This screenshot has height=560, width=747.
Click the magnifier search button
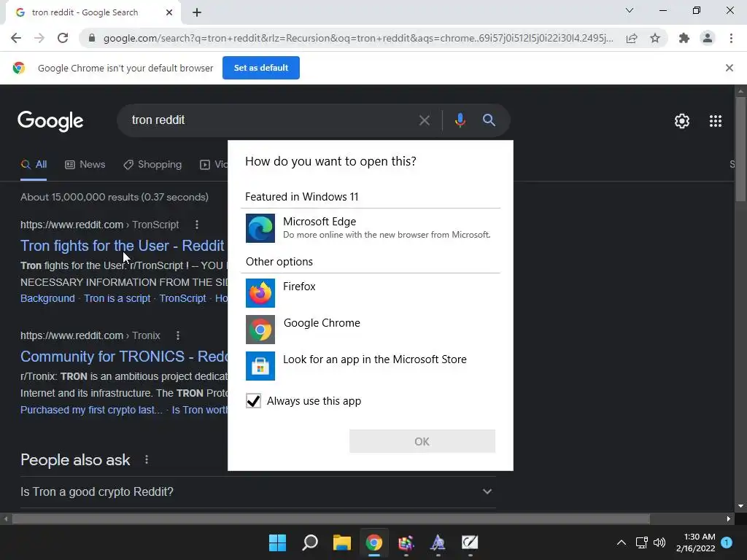(489, 120)
